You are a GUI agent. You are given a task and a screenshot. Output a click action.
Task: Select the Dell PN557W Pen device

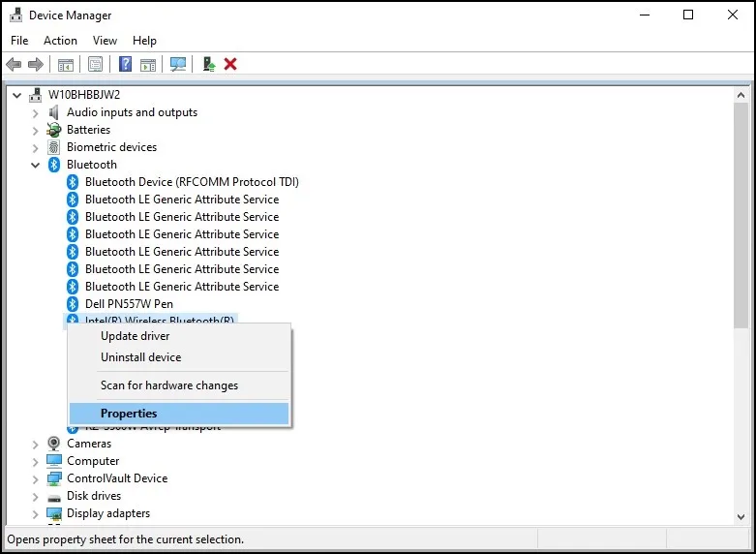click(x=129, y=304)
